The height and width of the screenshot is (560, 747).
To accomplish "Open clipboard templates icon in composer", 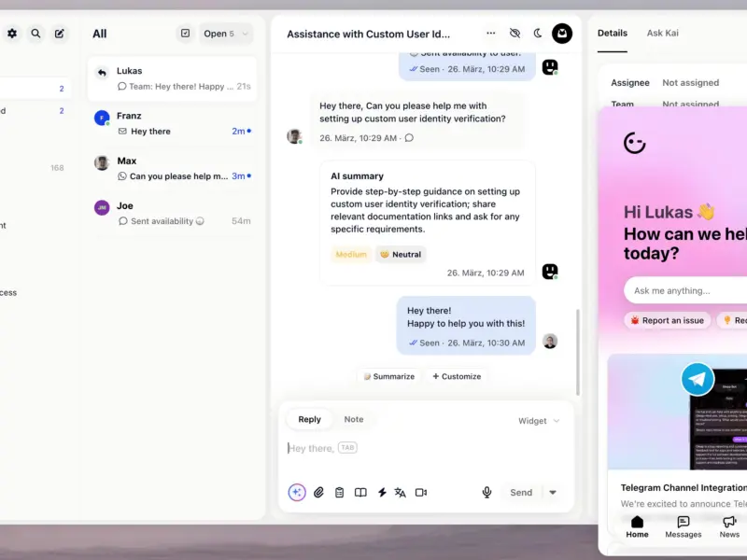I will [339, 493].
